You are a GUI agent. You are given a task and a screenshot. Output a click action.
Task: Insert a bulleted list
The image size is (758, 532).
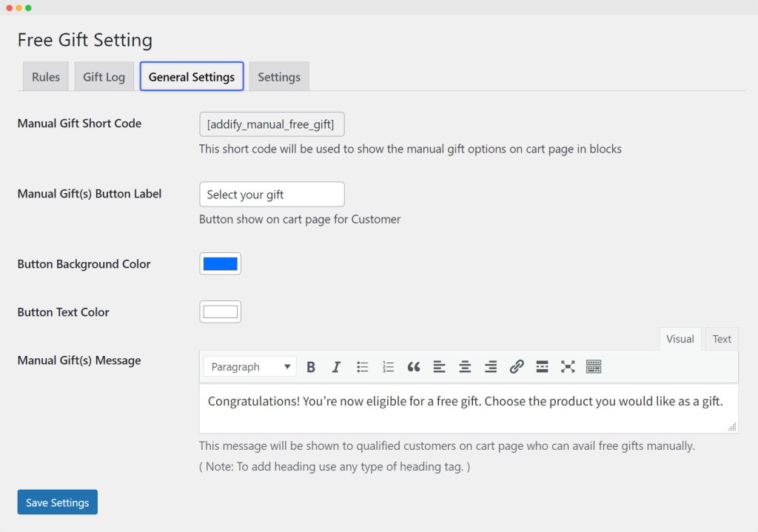click(x=363, y=367)
